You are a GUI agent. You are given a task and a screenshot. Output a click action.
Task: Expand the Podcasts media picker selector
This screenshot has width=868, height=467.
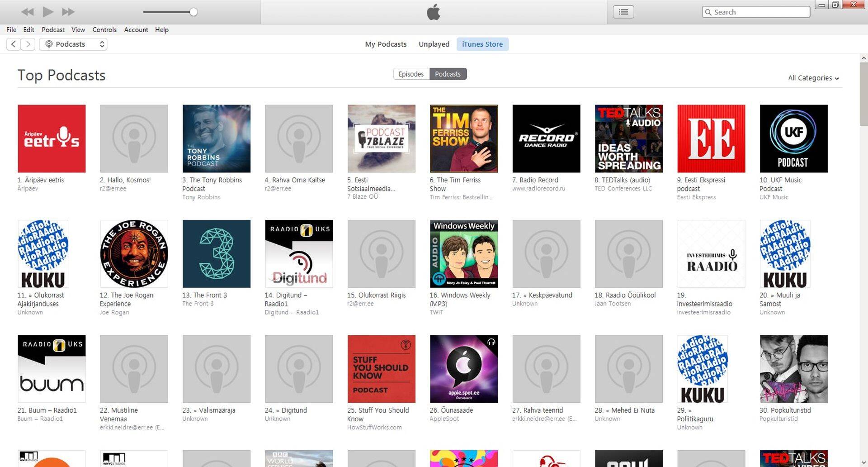[102, 44]
